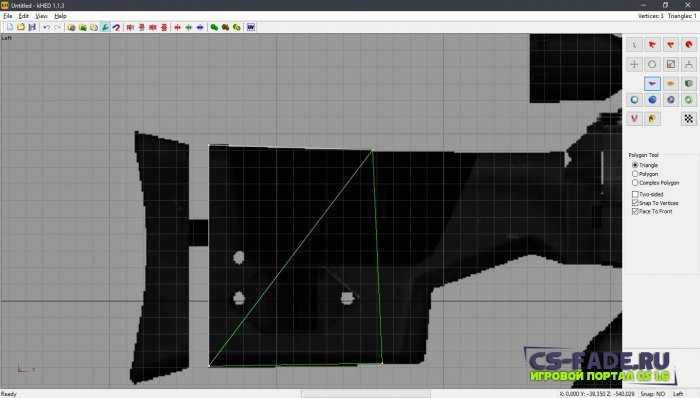This screenshot has width=700, height=398.
Task: Click the red arrow vertex select tool
Action: click(652, 45)
